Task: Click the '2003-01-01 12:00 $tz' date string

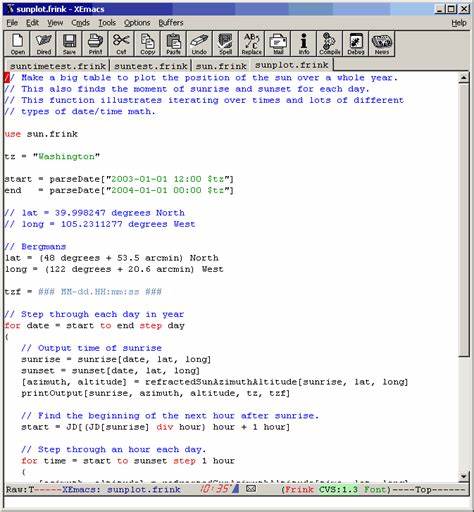Action: (x=167, y=179)
